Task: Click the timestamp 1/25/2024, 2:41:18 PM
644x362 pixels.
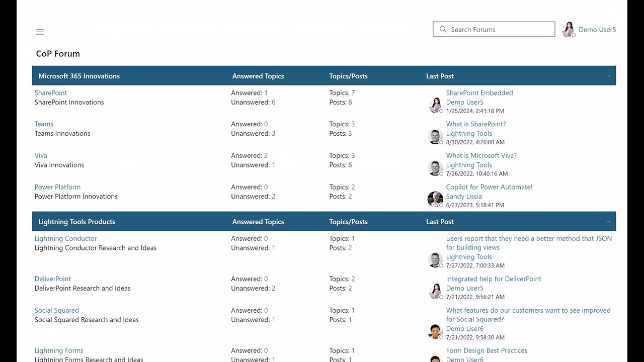Action: tap(475, 111)
